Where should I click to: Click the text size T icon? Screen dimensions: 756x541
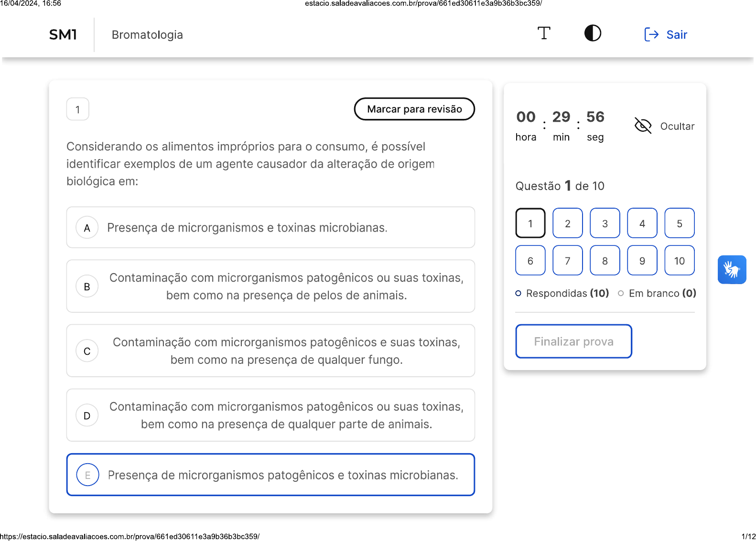544,33
